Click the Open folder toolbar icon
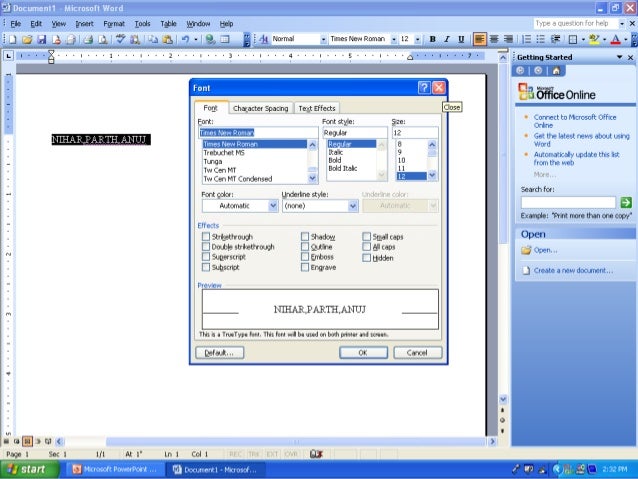The image size is (638, 479). pos(27,39)
